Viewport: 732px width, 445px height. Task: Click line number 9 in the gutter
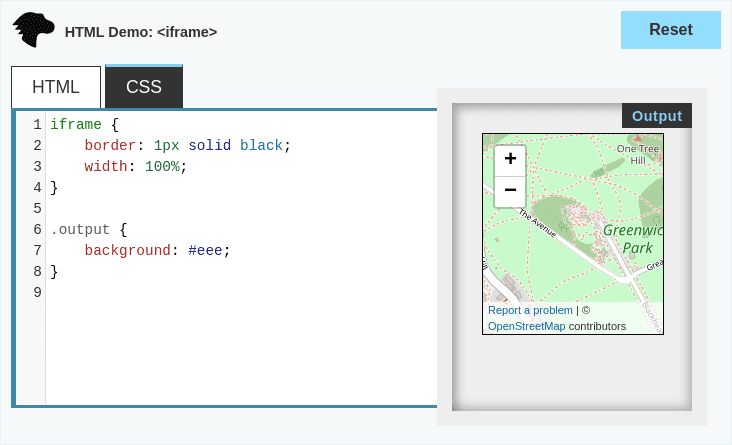tap(37, 293)
